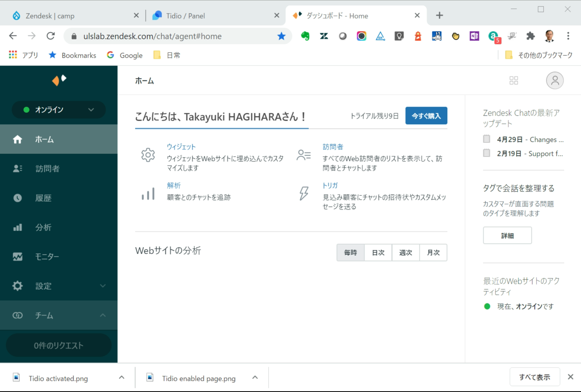Screen dimensions: 581x392
Task: Click the 今すぐ購入 buy now button
Action: tap(426, 116)
